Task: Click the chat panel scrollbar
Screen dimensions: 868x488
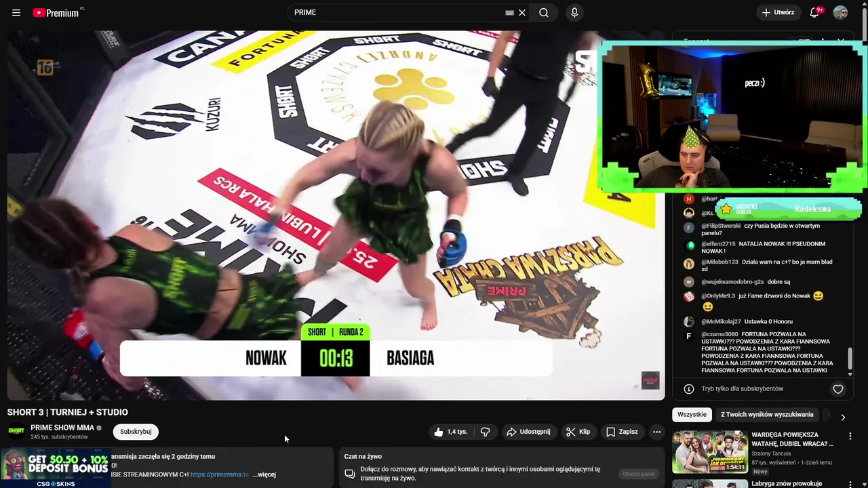Action: [850, 360]
